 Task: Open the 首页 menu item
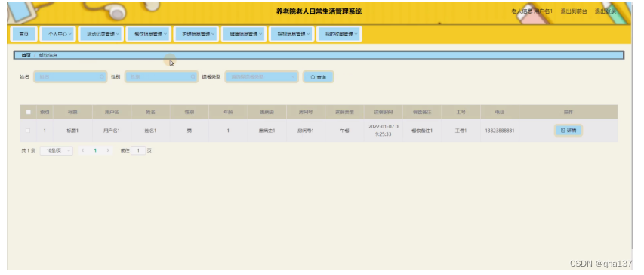point(24,34)
